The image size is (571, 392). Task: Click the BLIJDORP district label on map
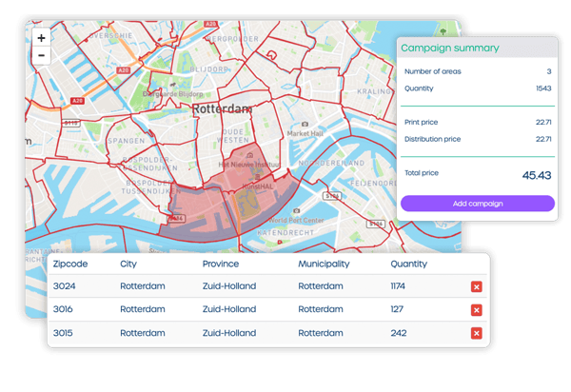click(x=209, y=69)
